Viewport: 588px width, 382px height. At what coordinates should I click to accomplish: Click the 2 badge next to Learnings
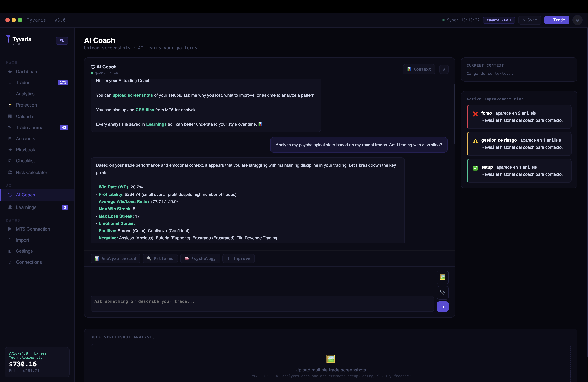click(x=65, y=207)
